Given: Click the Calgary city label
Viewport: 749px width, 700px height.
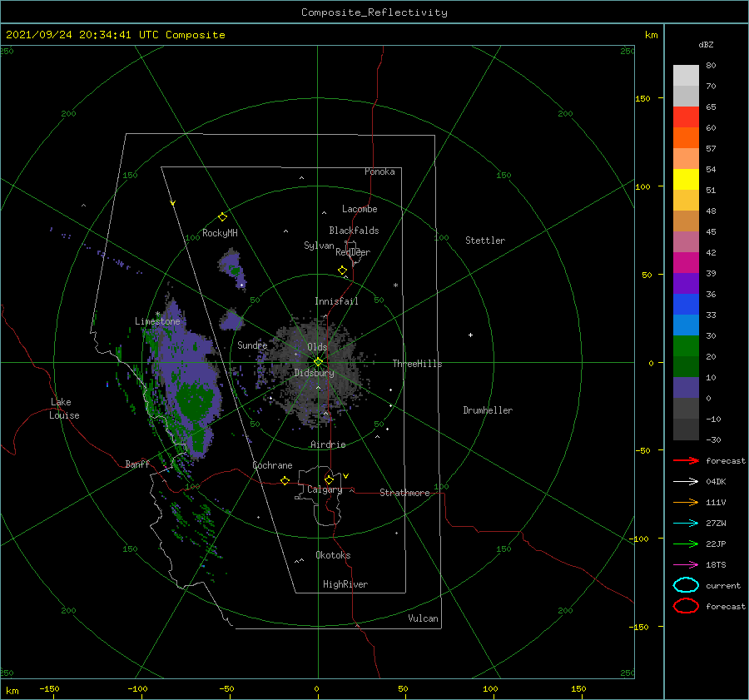Looking at the screenshot, I should point(325,489).
